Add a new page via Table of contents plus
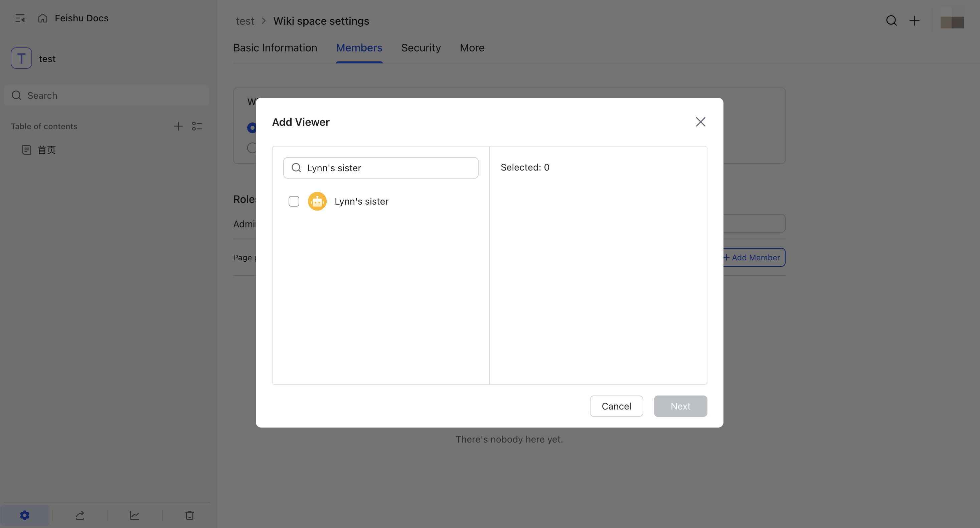The image size is (980, 528). tap(178, 126)
